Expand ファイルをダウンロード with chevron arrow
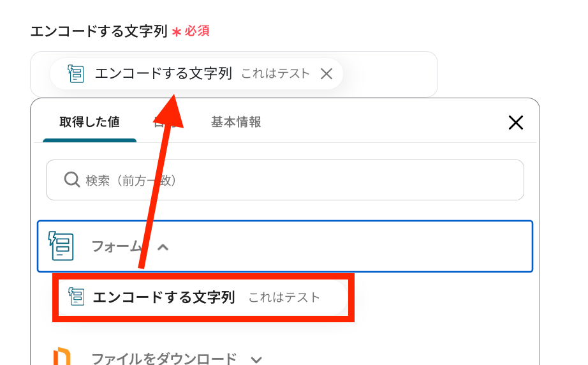Screen dimensions: 588x365 point(256,359)
